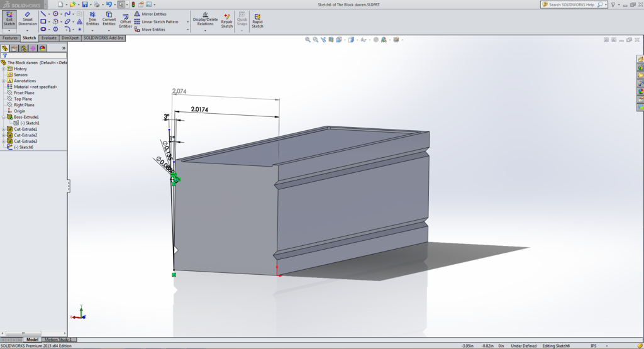The width and height of the screenshot is (644, 349).
Task: Save the part with the floppy icon
Action: 85,4
